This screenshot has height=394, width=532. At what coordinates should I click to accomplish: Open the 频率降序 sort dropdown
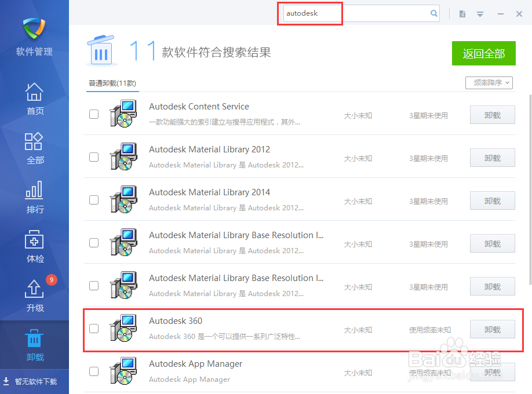[x=489, y=83]
